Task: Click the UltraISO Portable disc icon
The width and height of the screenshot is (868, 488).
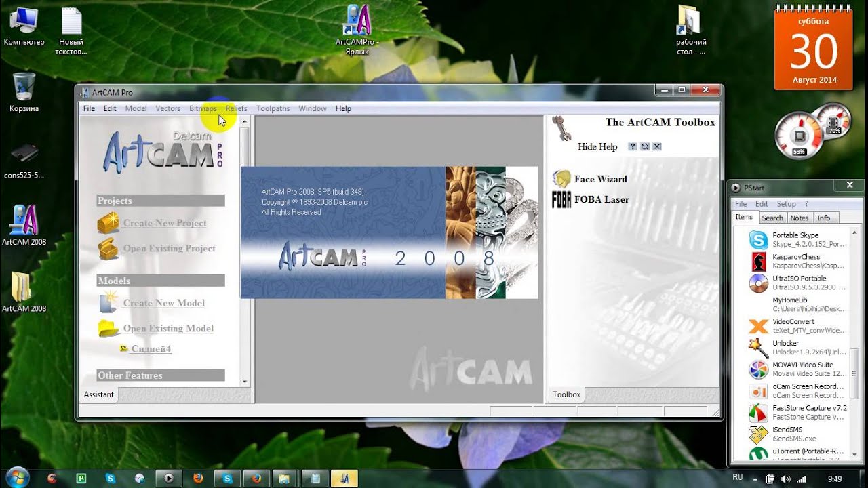Action: (x=758, y=283)
